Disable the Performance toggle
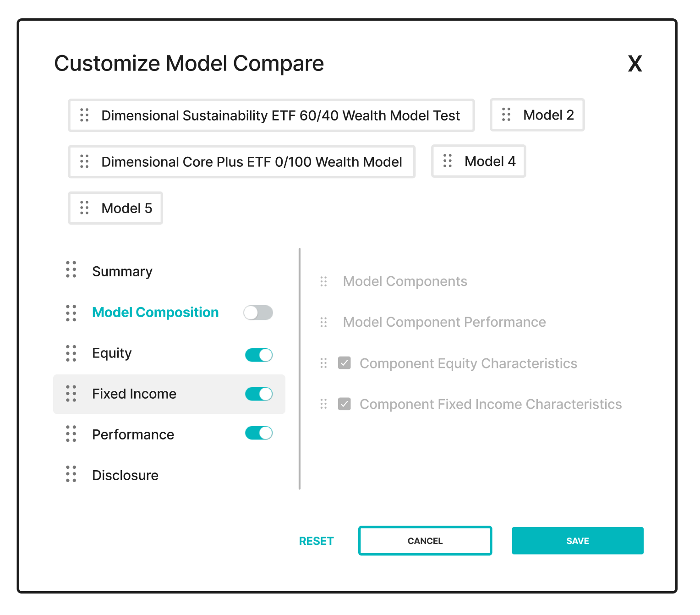Viewport: 700px width, 615px height. coord(259,433)
